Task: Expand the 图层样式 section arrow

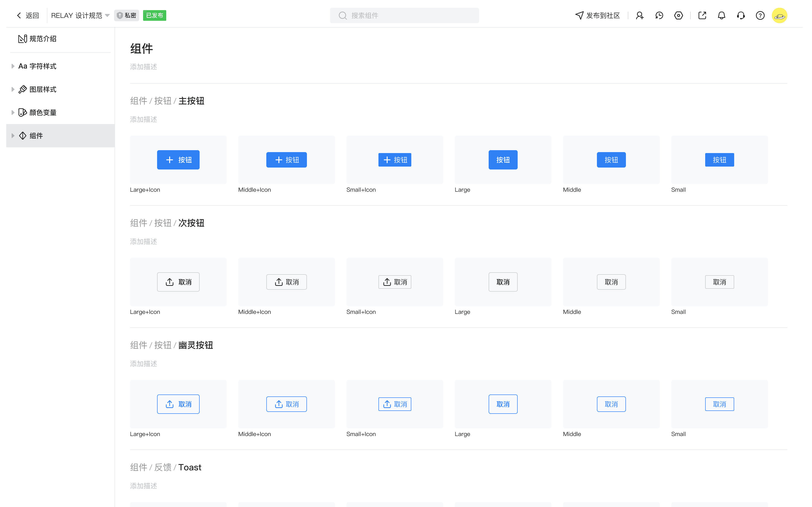Action: (13, 89)
